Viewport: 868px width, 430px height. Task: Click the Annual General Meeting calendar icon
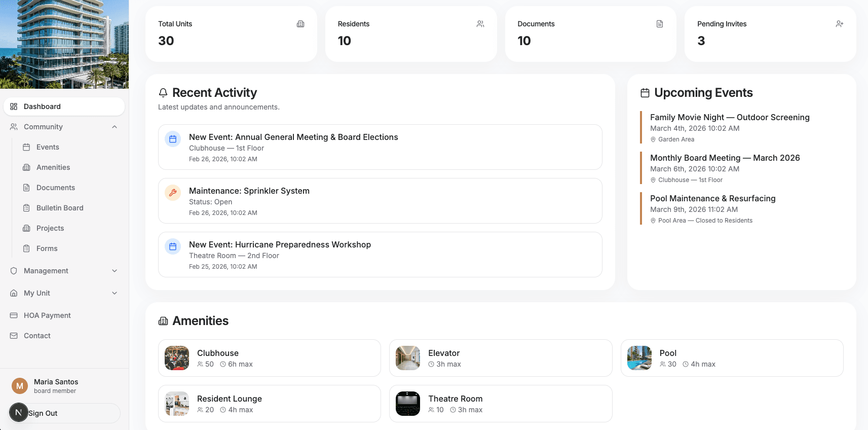[173, 139]
